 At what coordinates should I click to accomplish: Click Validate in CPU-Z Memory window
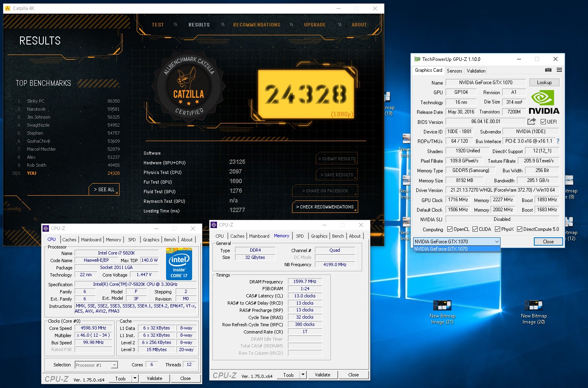(322, 375)
